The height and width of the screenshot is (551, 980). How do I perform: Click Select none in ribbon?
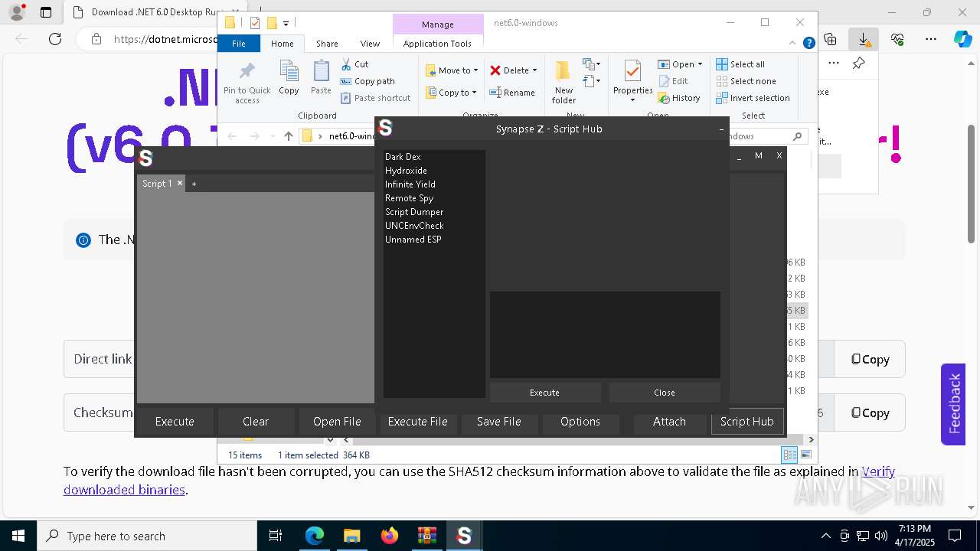coord(746,81)
